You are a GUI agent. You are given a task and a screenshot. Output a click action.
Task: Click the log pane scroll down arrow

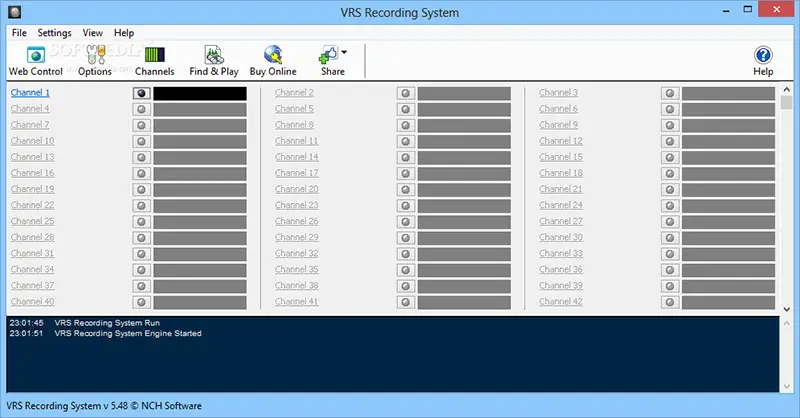(787, 386)
